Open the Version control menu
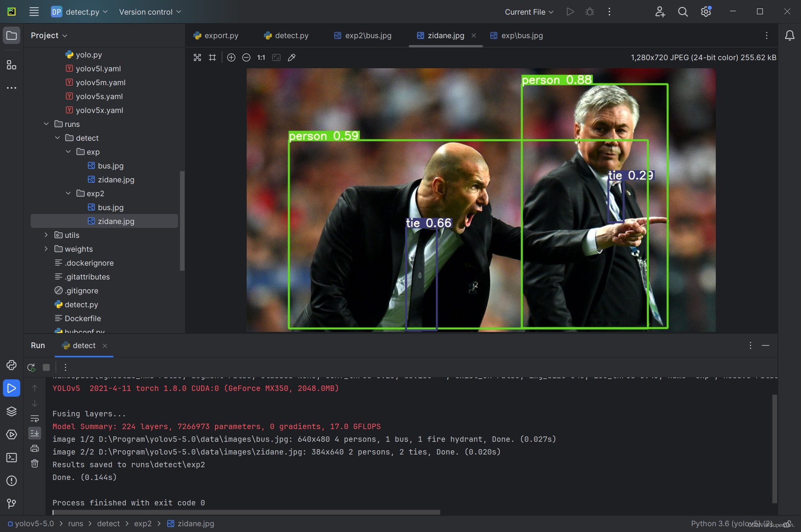Screen dimensions: 801x532 click(150, 12)
